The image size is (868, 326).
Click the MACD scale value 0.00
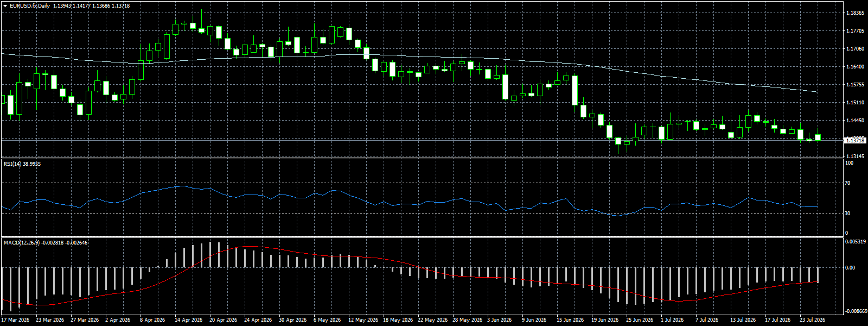[x=851, y=267]
